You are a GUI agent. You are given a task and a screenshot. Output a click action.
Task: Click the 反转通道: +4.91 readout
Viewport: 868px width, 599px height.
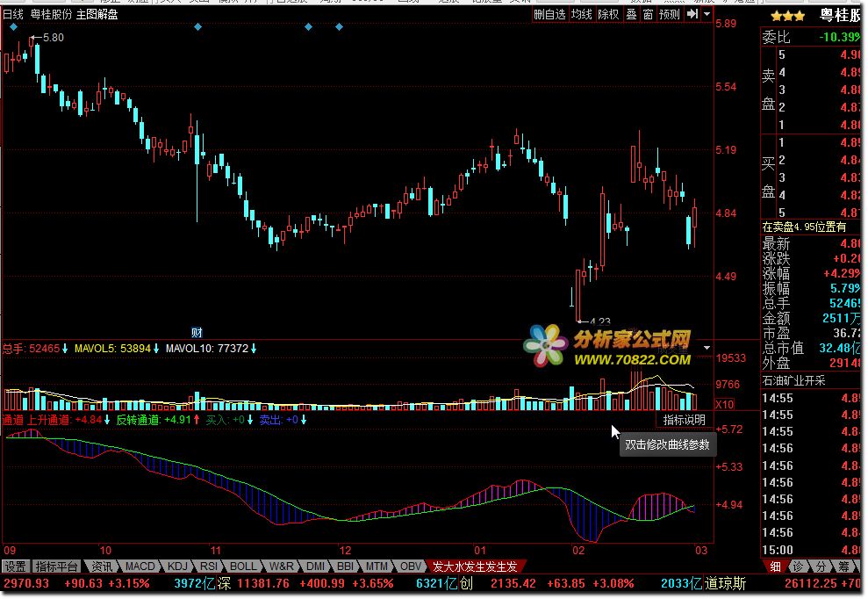(158, 420)
